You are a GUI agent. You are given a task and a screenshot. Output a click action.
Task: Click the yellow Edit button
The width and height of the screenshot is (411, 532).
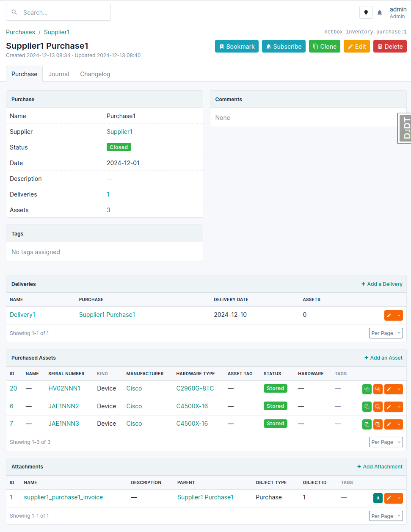tap(357, 47)
